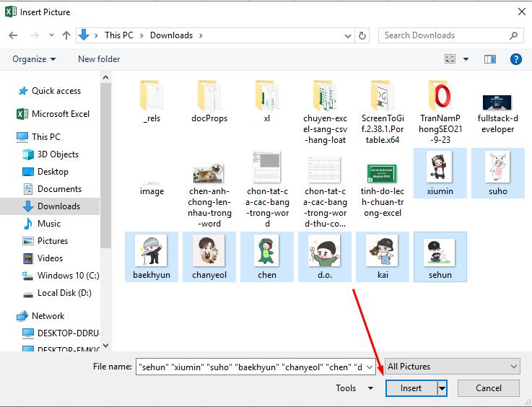Select Network in the navigation pane
Viewport: 532px width, 407px height.
[x=40, y=316]
